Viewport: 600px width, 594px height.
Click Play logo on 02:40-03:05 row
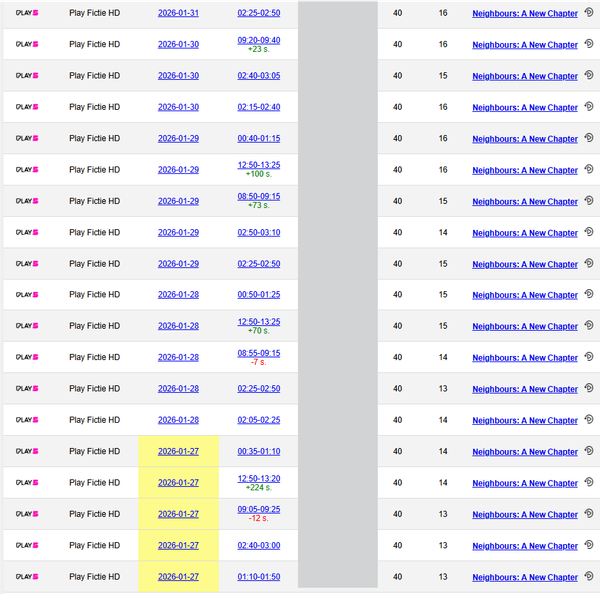click(27, 76)
